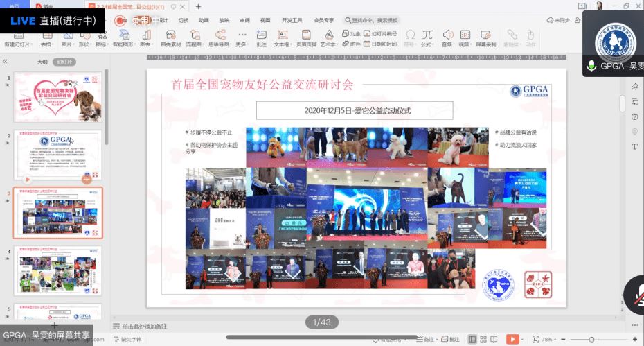This screenshot has height=346, width=644.
Task: Click zoom in plus button
Action: 634,339
